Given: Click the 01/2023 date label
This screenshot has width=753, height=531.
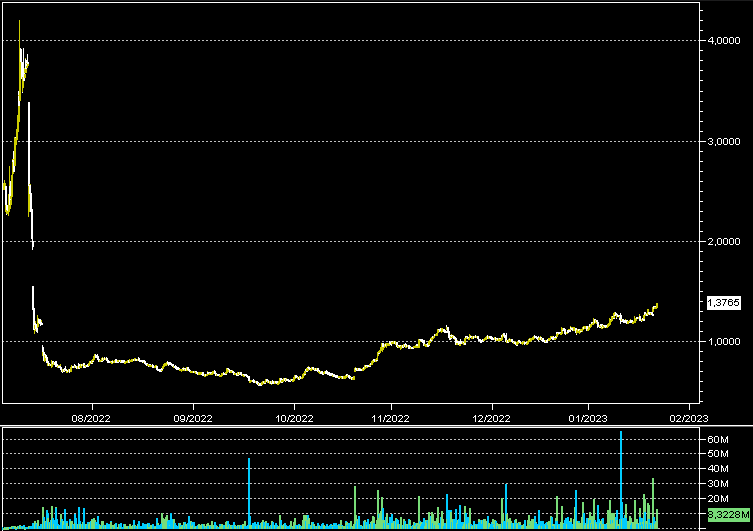Looking at the screenshot, I should 588,419.
